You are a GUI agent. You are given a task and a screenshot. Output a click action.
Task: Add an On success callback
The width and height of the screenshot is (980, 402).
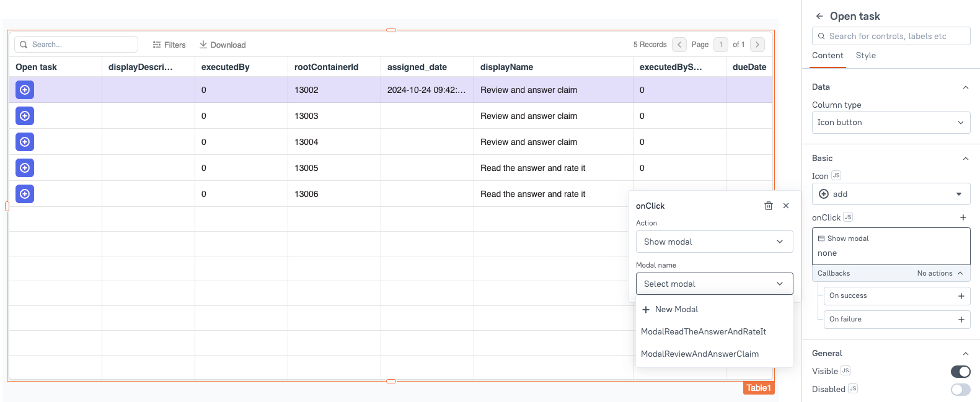(961, 296)
